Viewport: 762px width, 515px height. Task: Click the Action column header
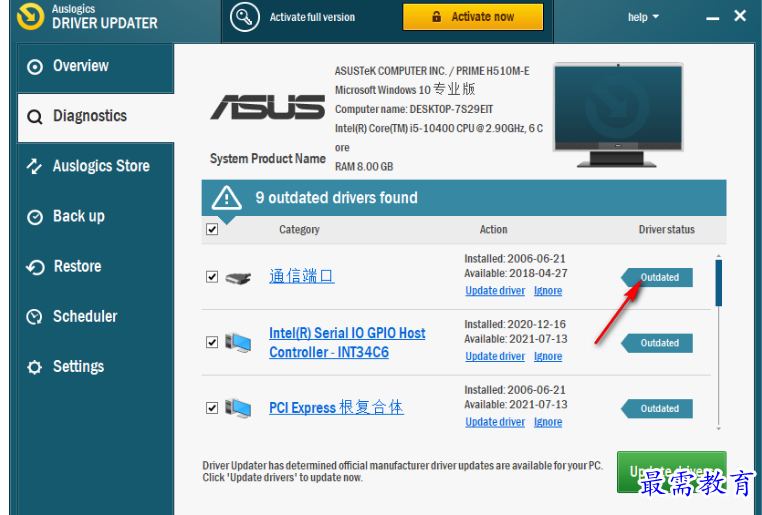click(493, 229)
